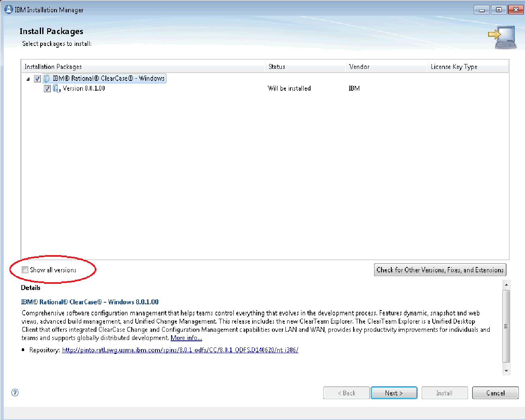Uncheck IBM Rational ClearCase - Windows checkbox
Viewport: 525px width, 420px height.
click(37, 79)
